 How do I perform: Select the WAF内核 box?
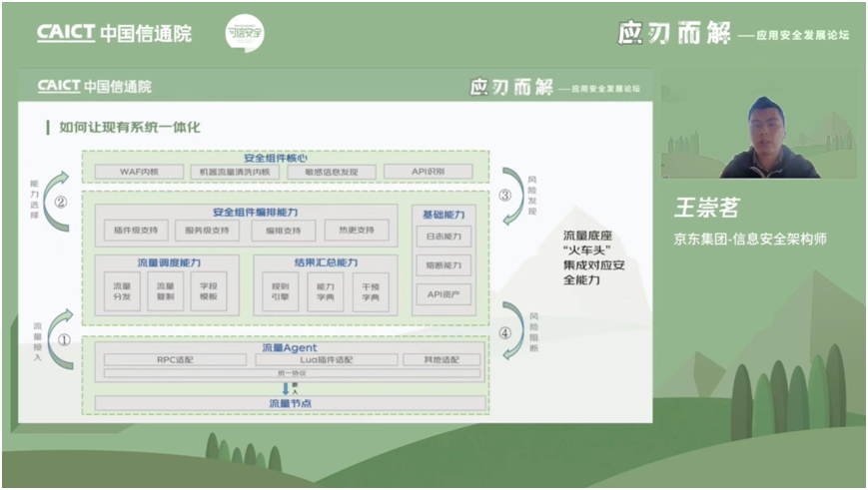pyautogui.click(x=139, y=172)
